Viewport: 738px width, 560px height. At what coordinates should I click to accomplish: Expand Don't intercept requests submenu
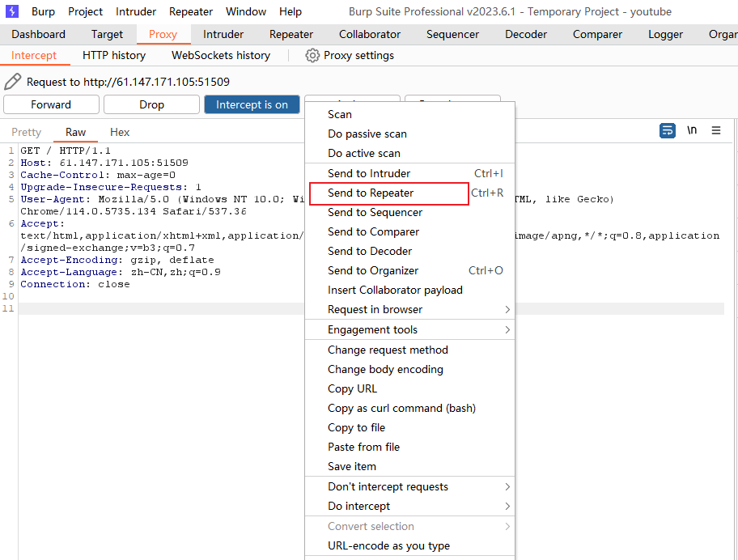click(409, 486)
